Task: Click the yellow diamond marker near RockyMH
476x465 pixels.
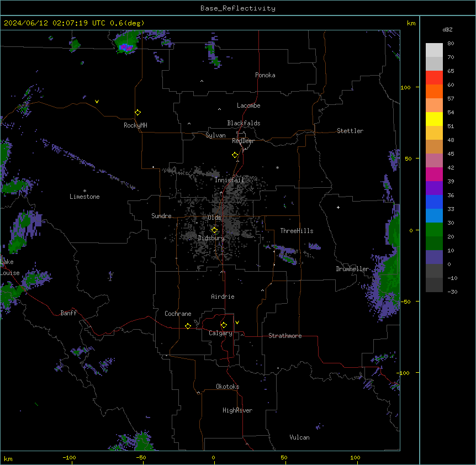Action: pyautogui.click(x=138, y=113)
